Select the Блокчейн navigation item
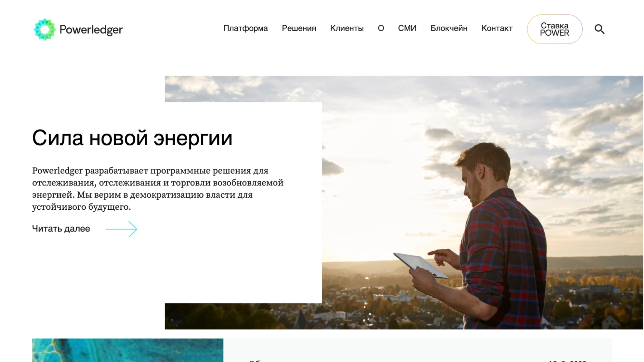The width and height of the screenshot is (644, 362). tap(449, 28)
